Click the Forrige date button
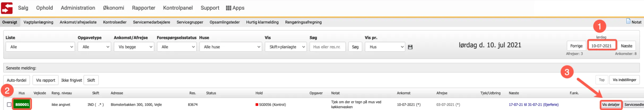 pos(576,46)
